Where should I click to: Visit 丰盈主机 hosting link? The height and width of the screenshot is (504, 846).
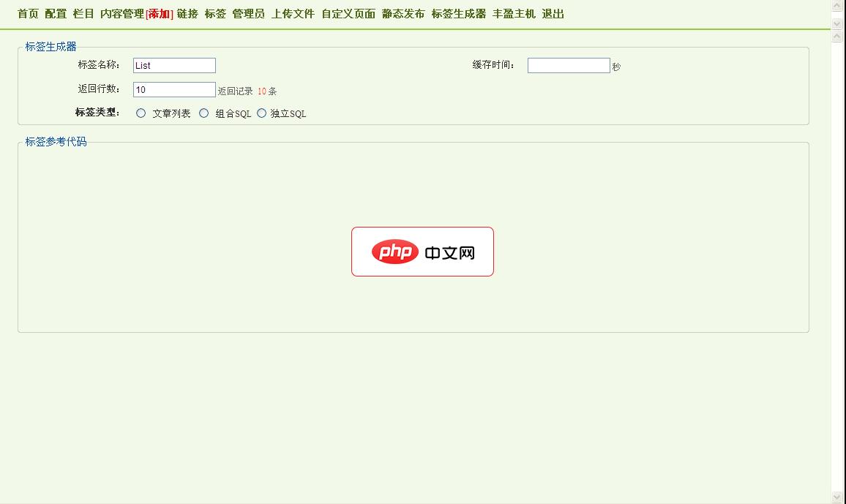pos(514,13)
